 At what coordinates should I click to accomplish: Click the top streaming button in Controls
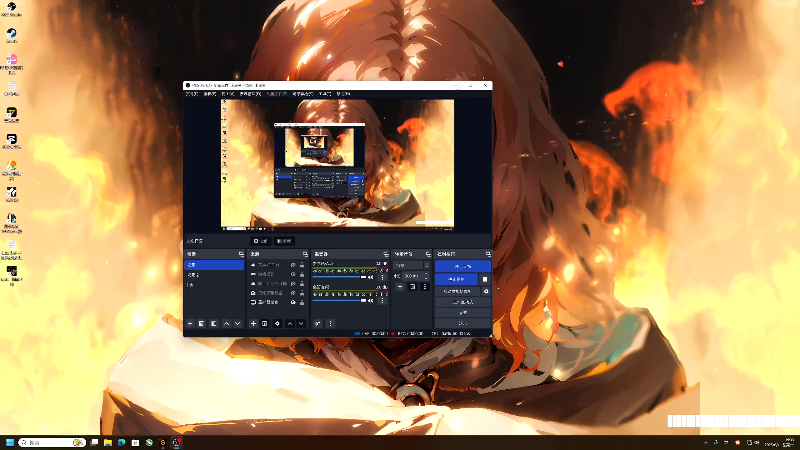pos(463,266)
